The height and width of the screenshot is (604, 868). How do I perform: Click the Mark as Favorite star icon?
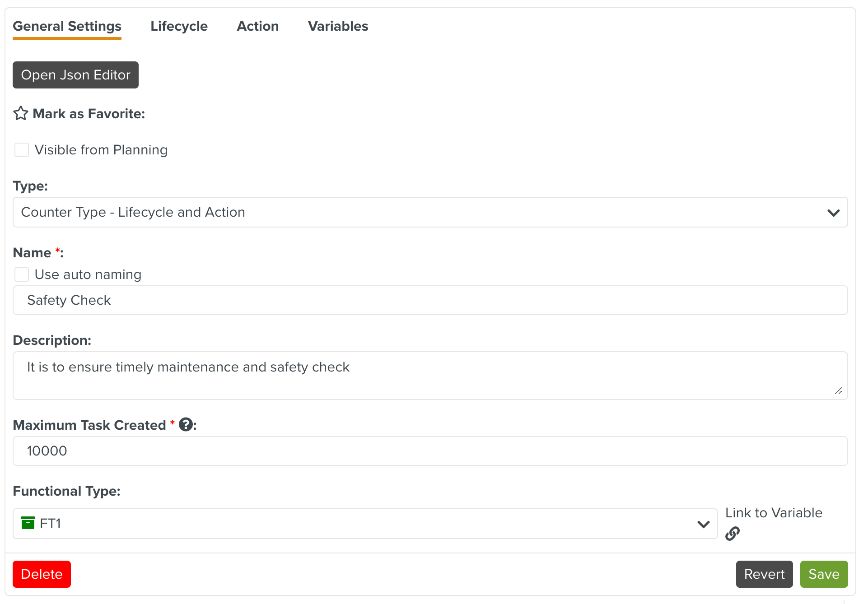21,113
